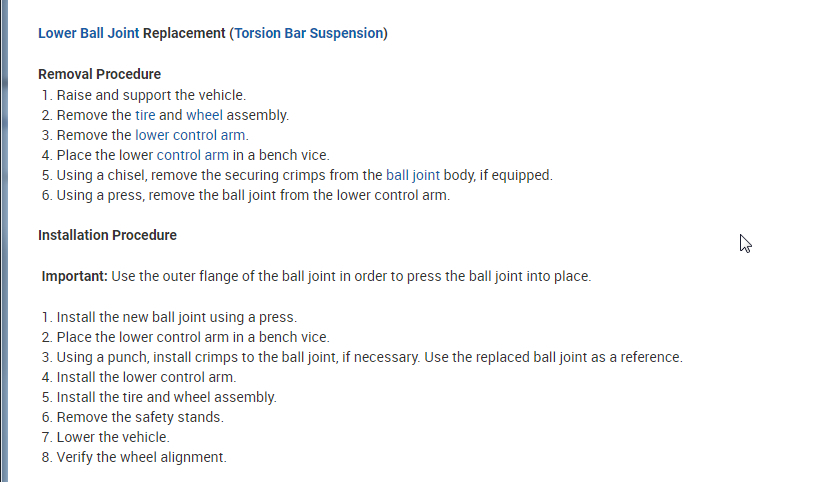
Task: Click the 'Remove the safety stands' step
Action: coord(140,417)
